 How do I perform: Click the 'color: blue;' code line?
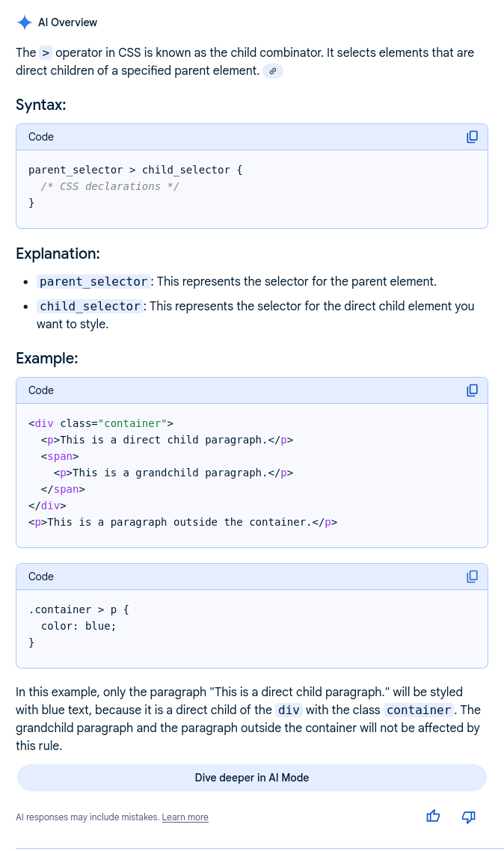point(79,626)
